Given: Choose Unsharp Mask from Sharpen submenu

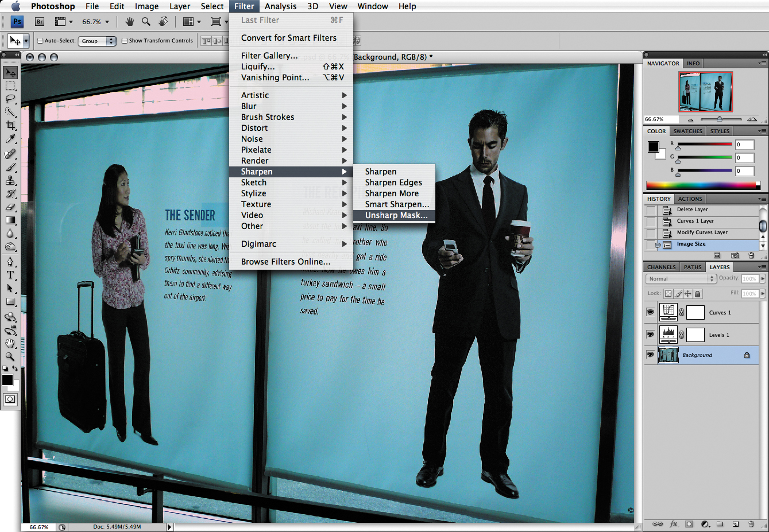Looking at the screenshot, I should pos(396,215).
